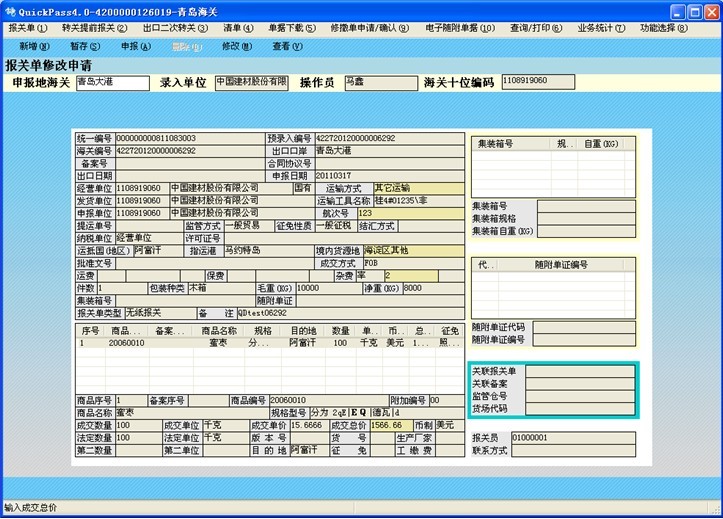Screen dimensions: 723x519
Task: Click the 航次号 field containing 123
Action: 411,213
